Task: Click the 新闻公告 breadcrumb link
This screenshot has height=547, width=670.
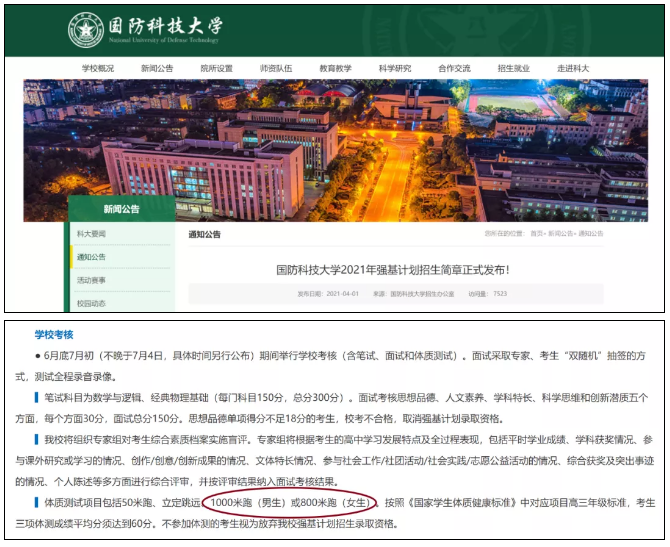Action: coord(561,233)
